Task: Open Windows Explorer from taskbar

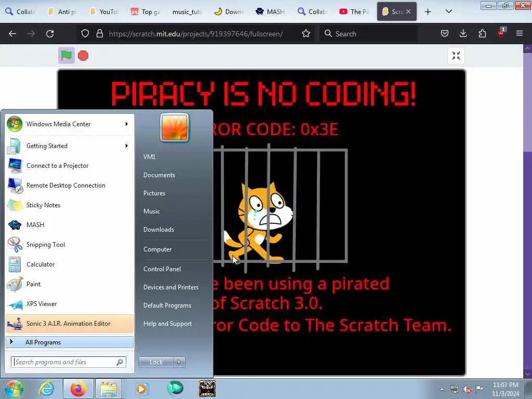Action: 109,389
